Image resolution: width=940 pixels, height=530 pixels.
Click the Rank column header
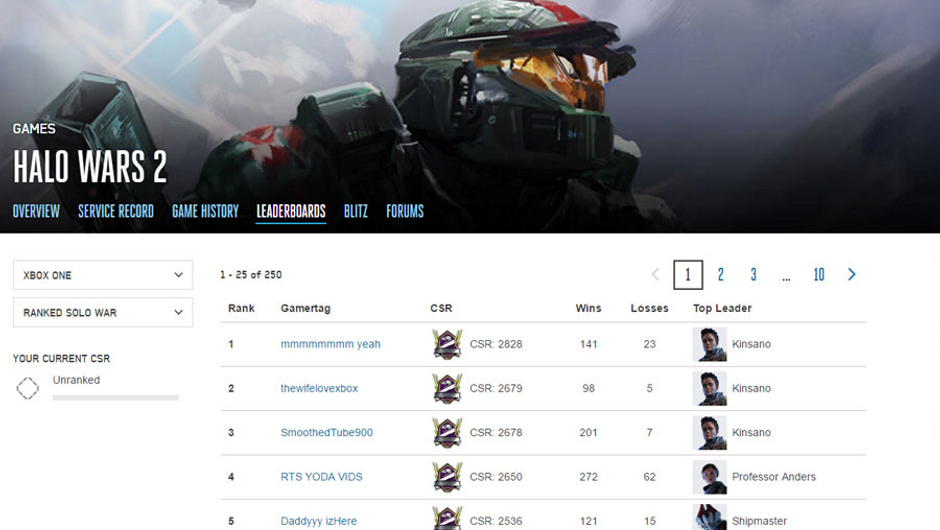[241, 308]
